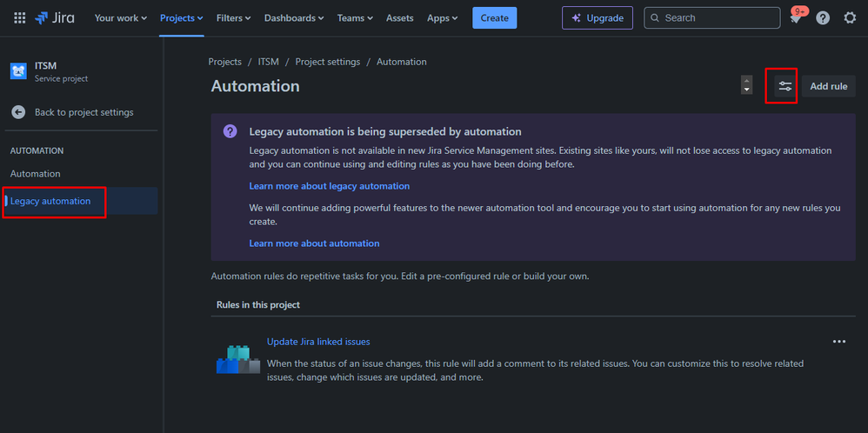Click the Legacy automation is being superseded heading
This screenshot has width=868, height=433.
(x=385, y=132)
